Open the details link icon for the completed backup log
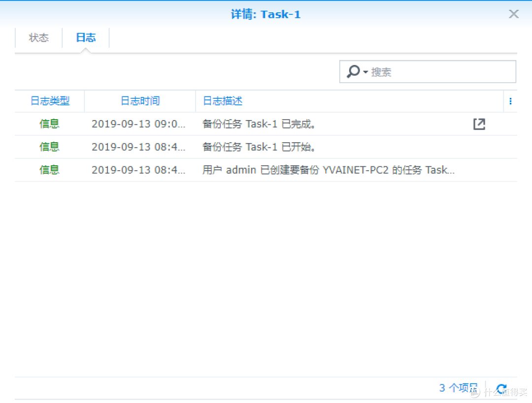Screen dimensions: 532x403 (x=479, y=124)
